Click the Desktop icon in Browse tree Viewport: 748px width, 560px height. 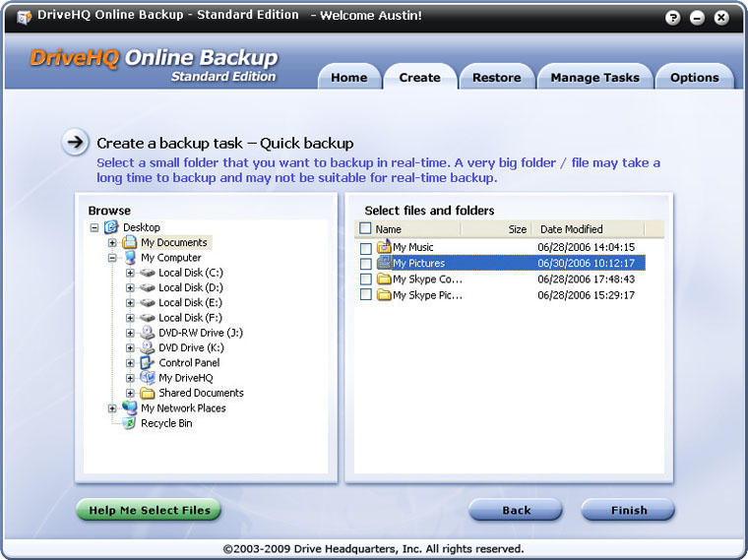coord(111,227)
